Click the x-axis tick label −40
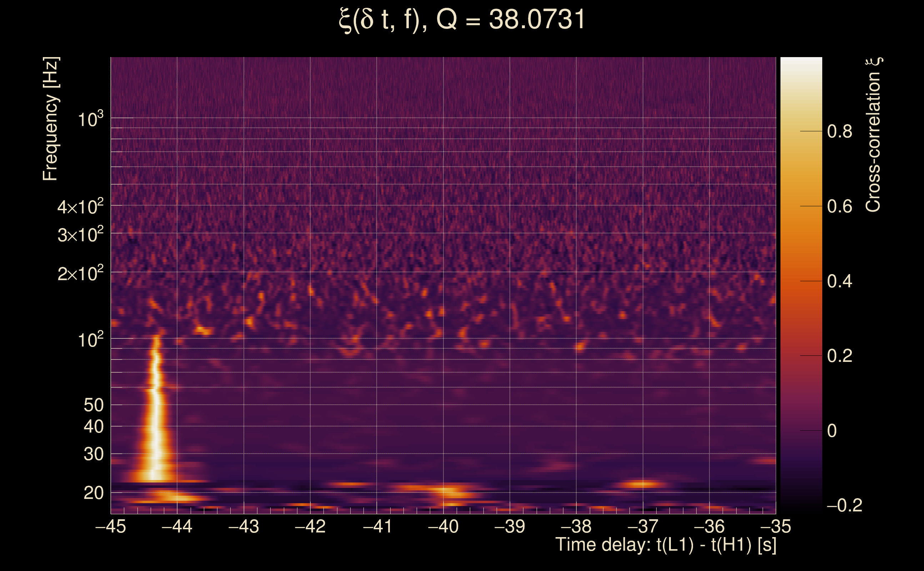The image size is (924, 571). (x=443, y=526)
